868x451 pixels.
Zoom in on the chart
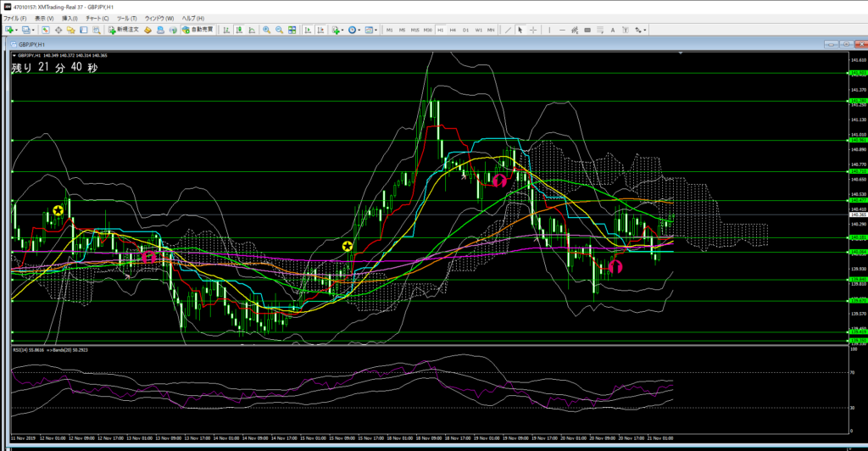(267, 30)
